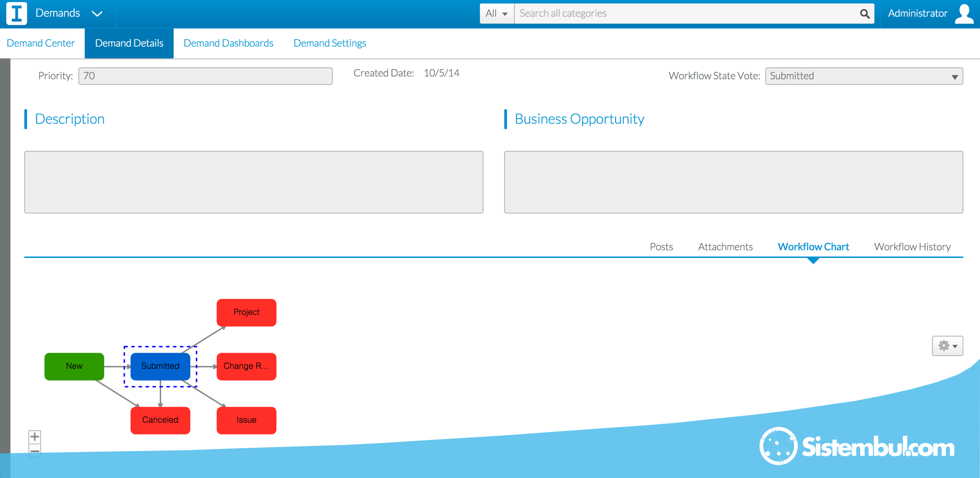This screenshot has width=980, height=478.
Task: Go to Demand Center
Action: pyautogui.click(x=41, y=44)
